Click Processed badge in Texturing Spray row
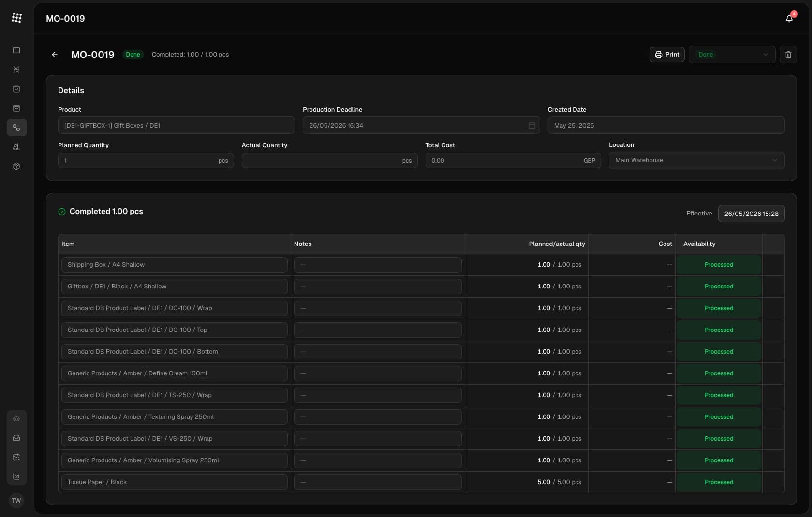812x517 pixels. click(x=719, y=417)
